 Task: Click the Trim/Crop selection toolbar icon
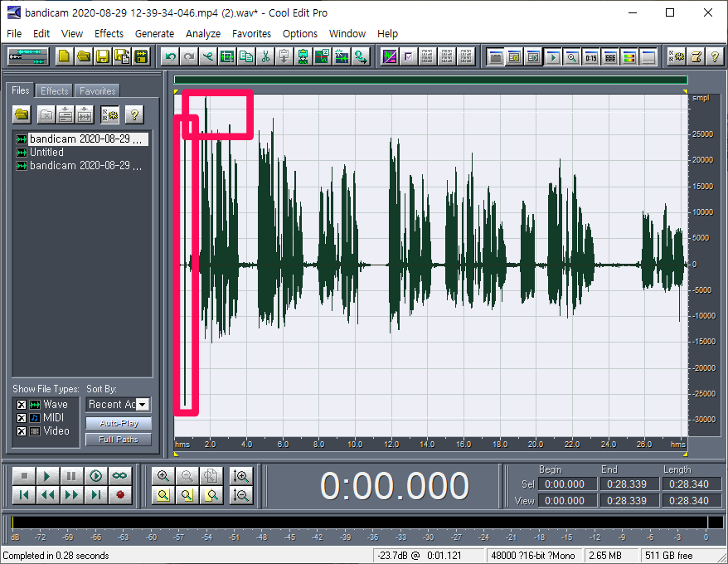(227, 56)
